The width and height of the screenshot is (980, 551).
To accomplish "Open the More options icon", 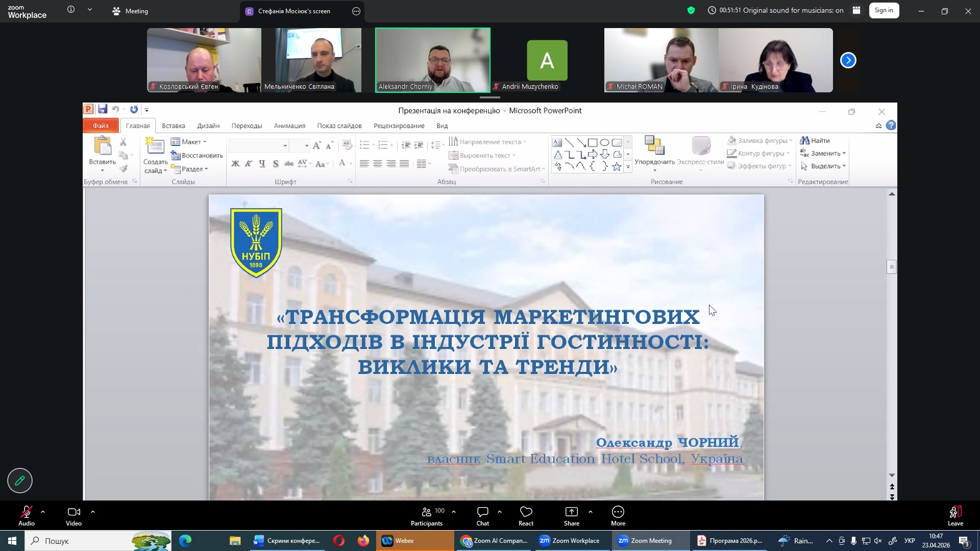I will coord(618,512).
